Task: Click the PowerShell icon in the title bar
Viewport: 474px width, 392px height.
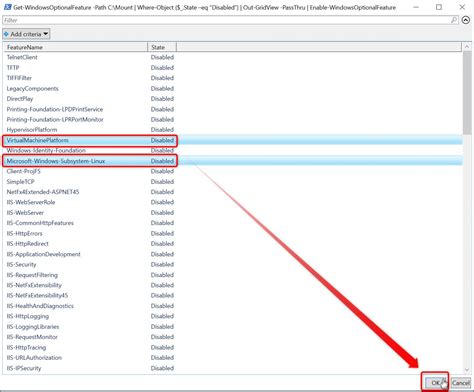Action: 7,7
